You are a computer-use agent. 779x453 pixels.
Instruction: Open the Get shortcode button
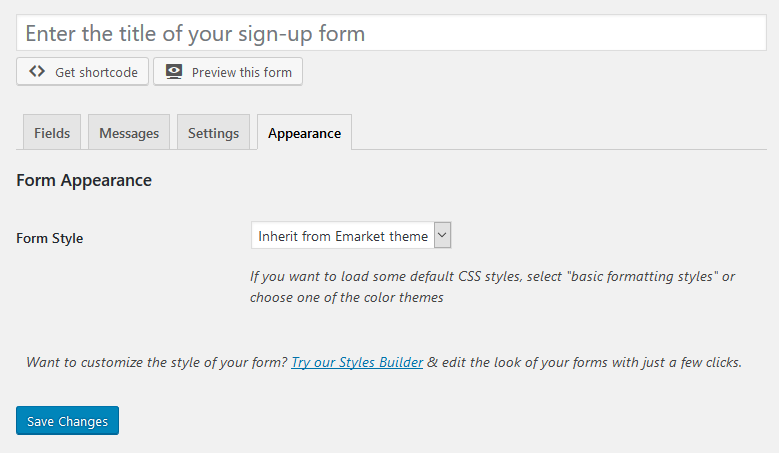(x=82, y=72)
